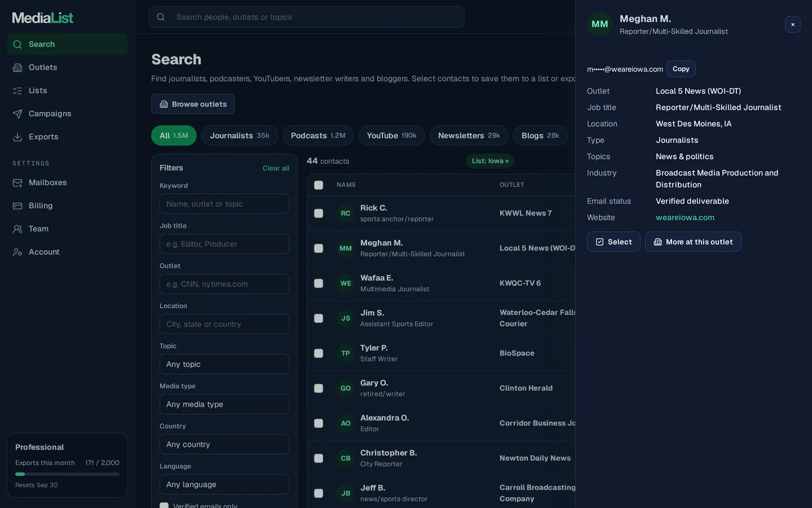812x508 pixels.
Task: Copy the email address with the Copy button
Action: click(681, 69)
